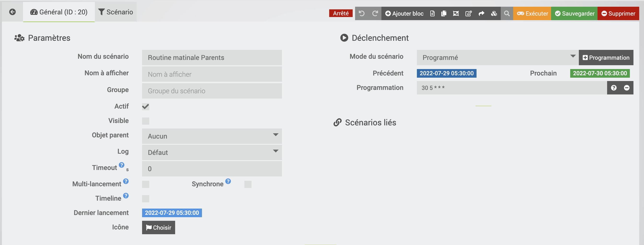Enable the Timeline checkbox
Viewport: 644px width, 245px height.
pos(145,199)
